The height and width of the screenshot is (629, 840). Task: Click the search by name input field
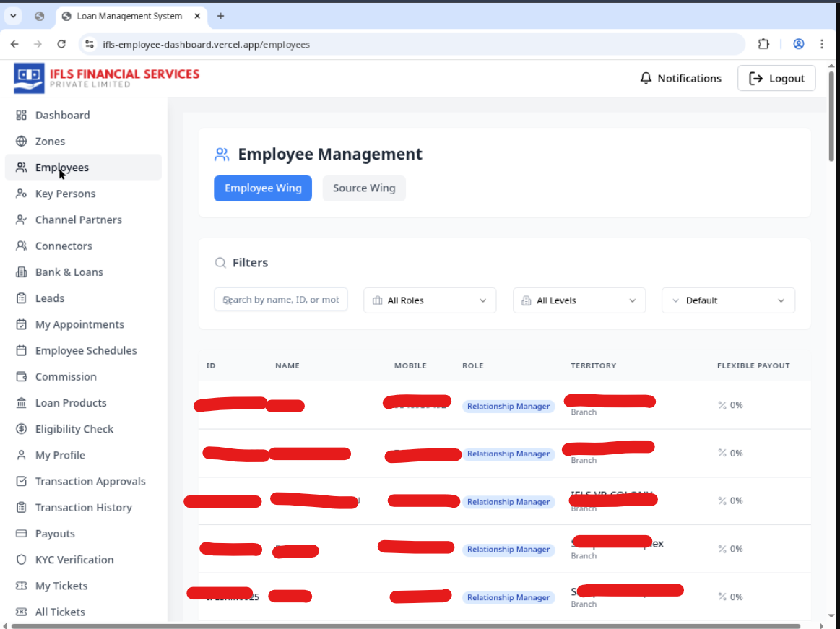click(x=281, y=300)
